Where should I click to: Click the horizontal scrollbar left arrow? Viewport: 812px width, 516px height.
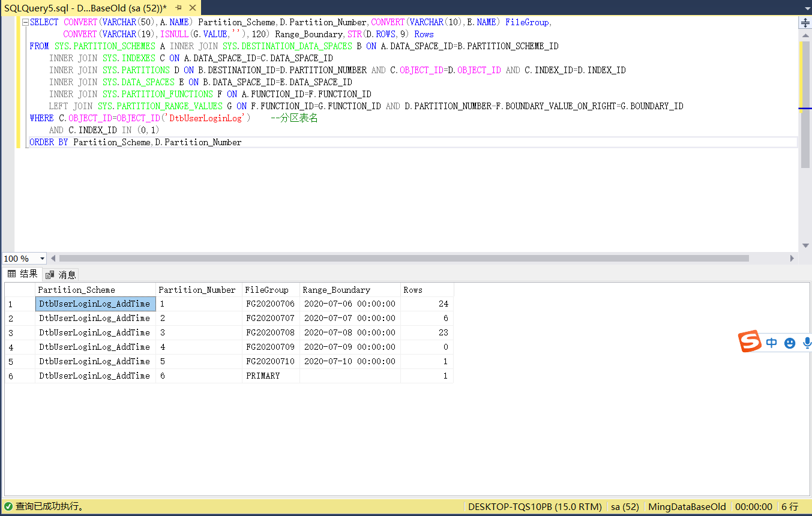coord(53,259)
